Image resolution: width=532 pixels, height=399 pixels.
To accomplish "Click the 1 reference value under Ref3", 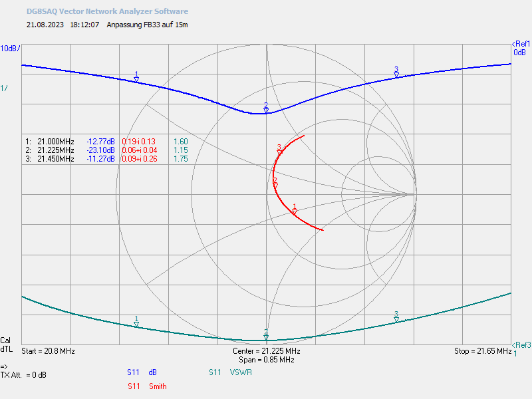I will 515,354.
